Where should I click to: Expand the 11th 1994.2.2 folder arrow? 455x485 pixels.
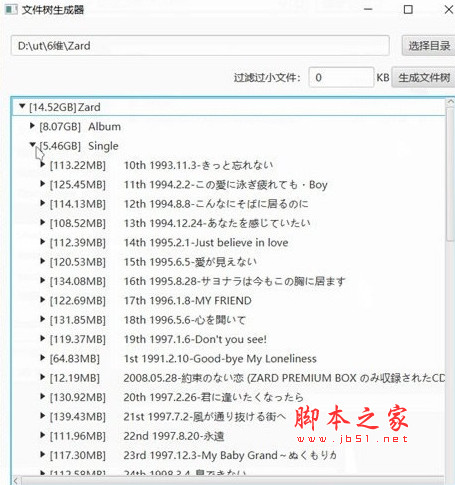42,184
